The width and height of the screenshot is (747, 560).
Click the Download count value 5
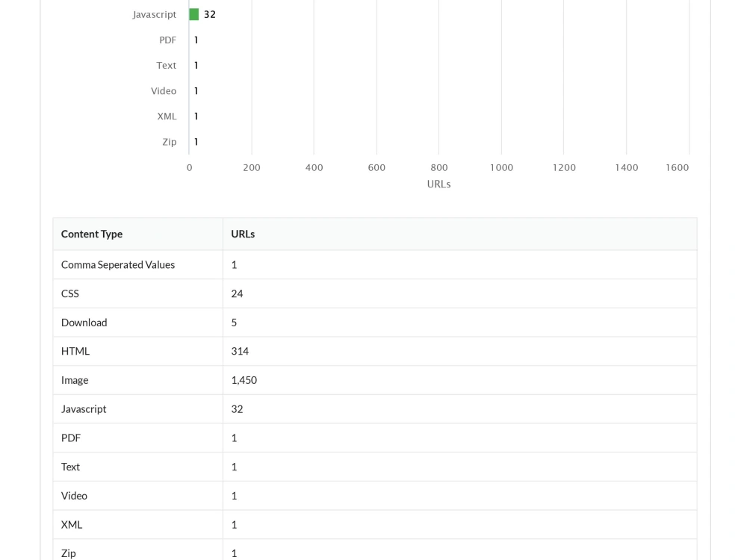234,323
